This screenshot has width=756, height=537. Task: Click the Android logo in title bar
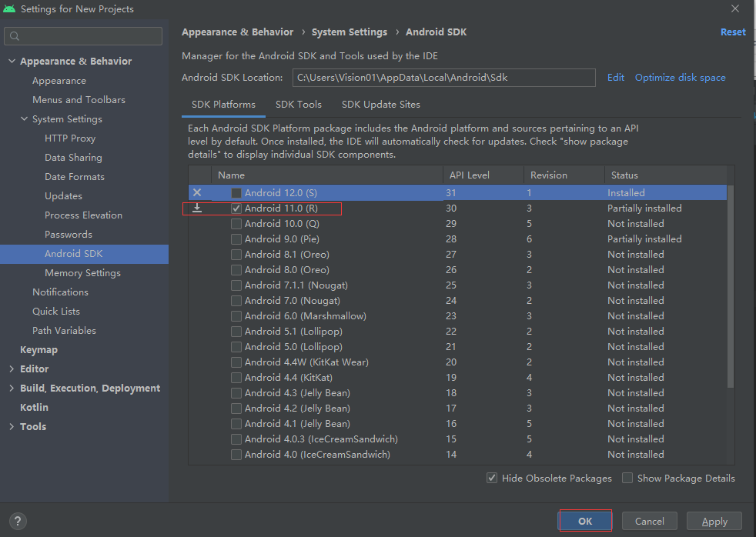[x=9, y=8]
